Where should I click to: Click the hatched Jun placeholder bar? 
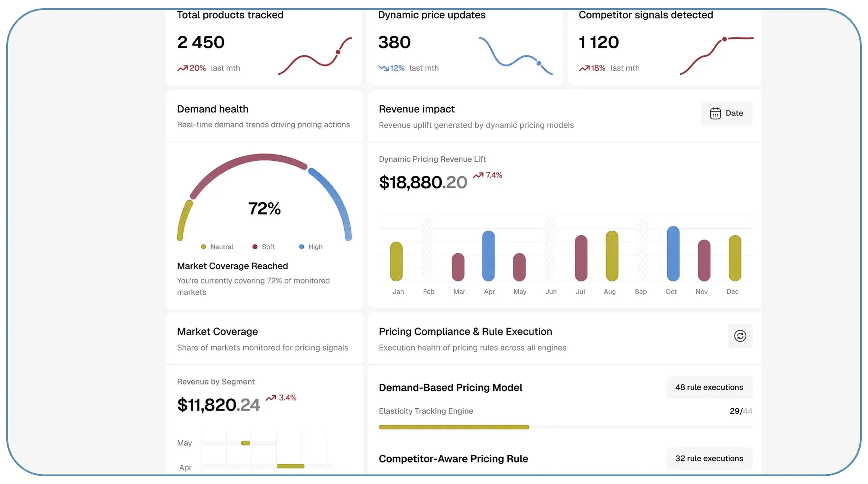pos(550,249)
